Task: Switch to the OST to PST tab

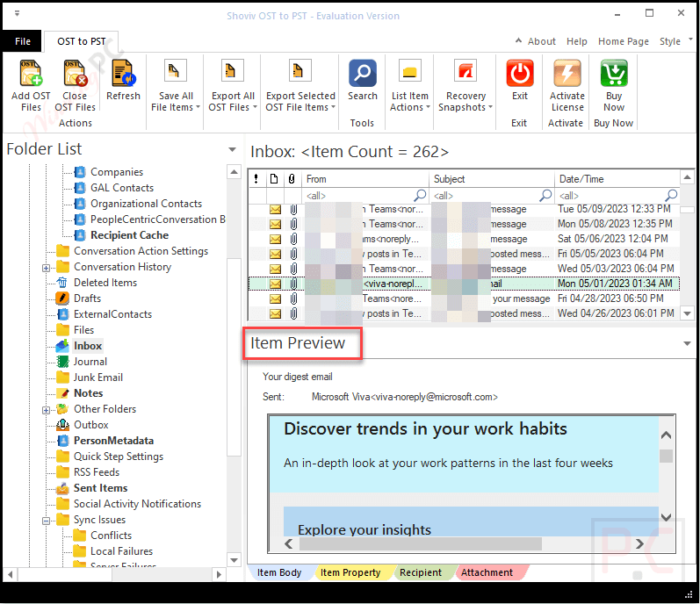Action: click(82, 41)
